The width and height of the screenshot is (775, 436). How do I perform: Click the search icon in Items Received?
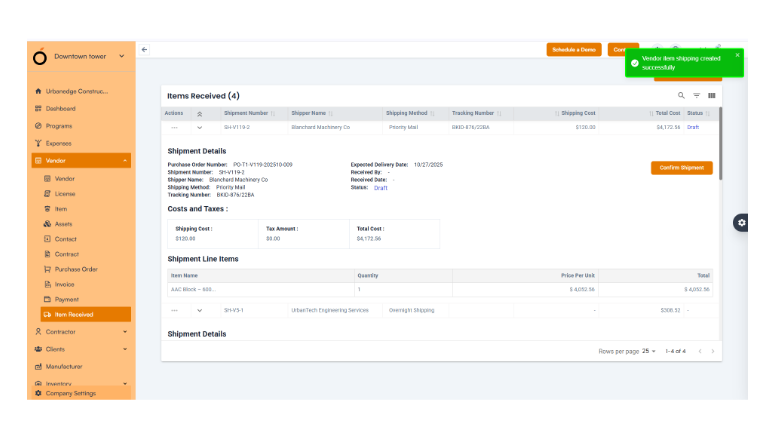click(x=682, y=96)
